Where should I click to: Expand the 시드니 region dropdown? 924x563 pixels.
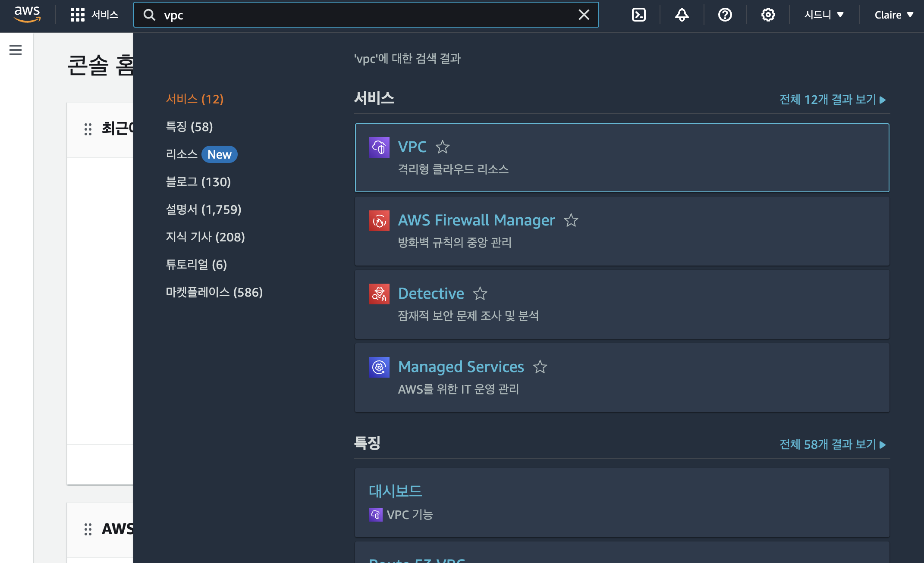point(824,15)
